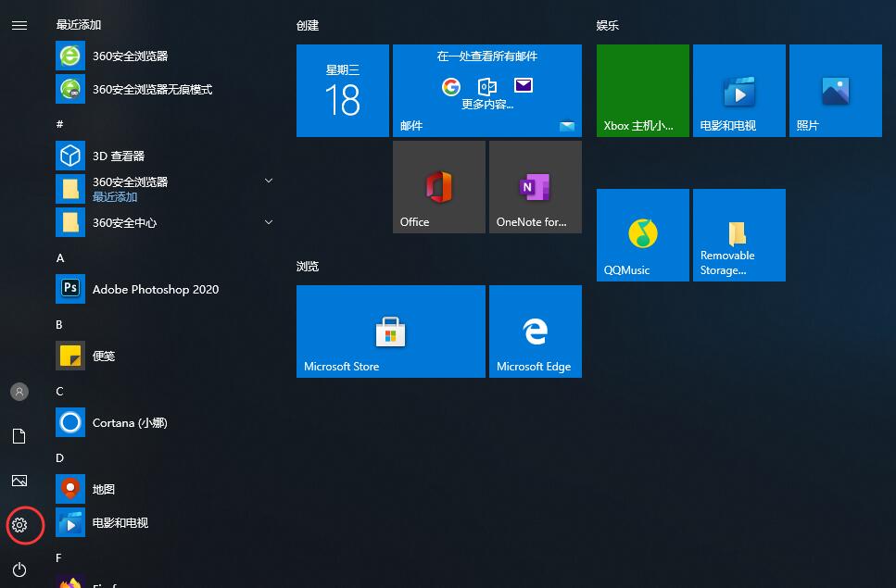896x588 pixels.
Task: Open the user account icon in sidebar
Action: [19, 392]
